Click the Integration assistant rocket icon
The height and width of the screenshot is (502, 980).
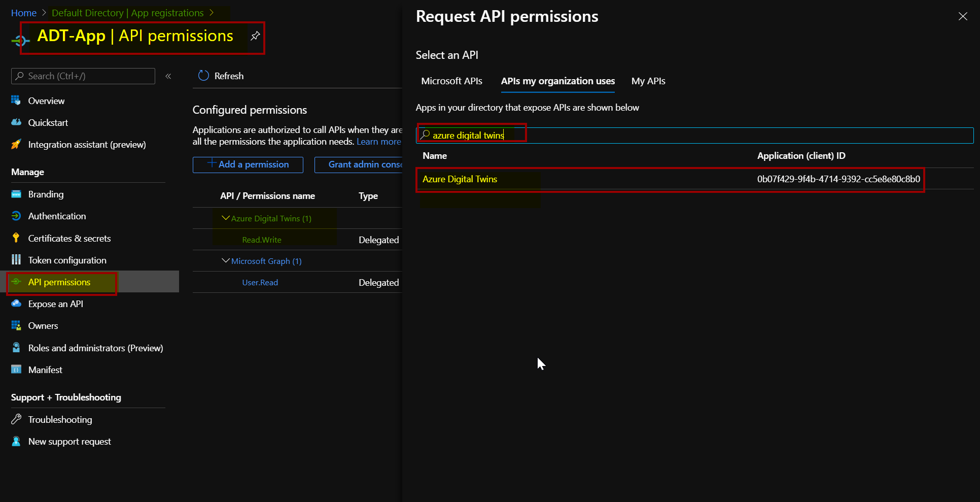[x=16, y=144]
